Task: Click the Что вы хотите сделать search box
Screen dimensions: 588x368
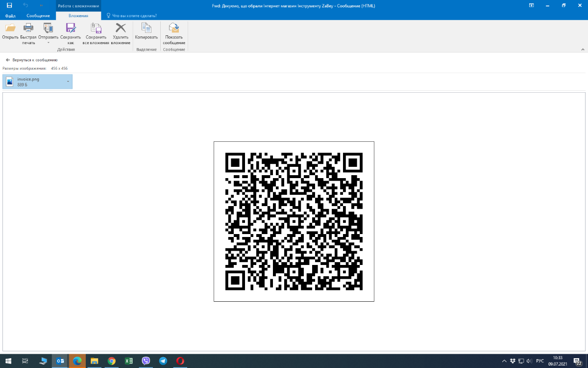Action: tap(132, 16)
